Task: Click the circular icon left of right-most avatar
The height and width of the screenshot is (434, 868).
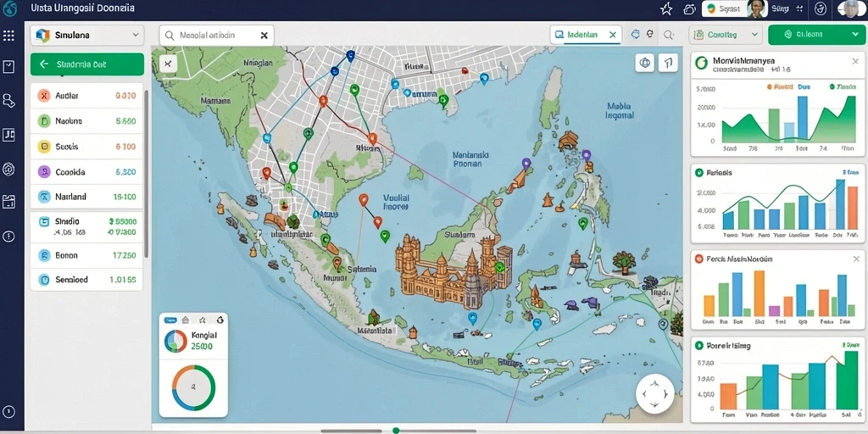Action: 821,8
